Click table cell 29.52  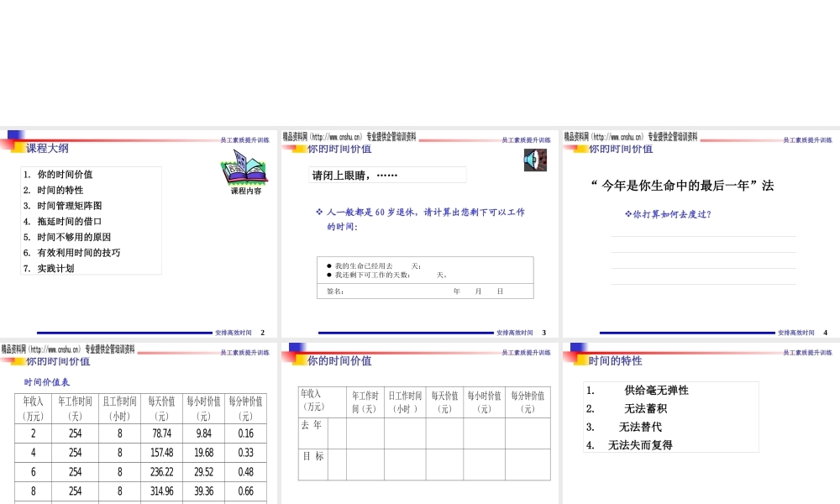(x=203, y=472)
